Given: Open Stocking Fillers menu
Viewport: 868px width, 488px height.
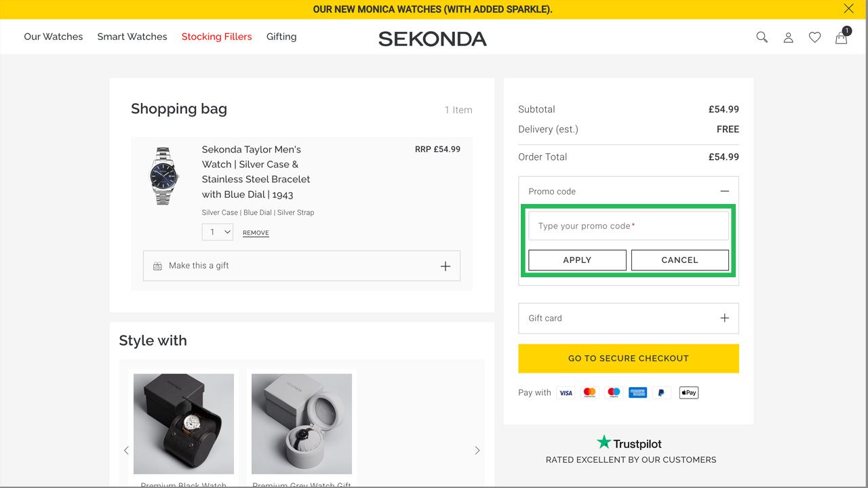Looking at the screenshot, I should click(216, 37).
